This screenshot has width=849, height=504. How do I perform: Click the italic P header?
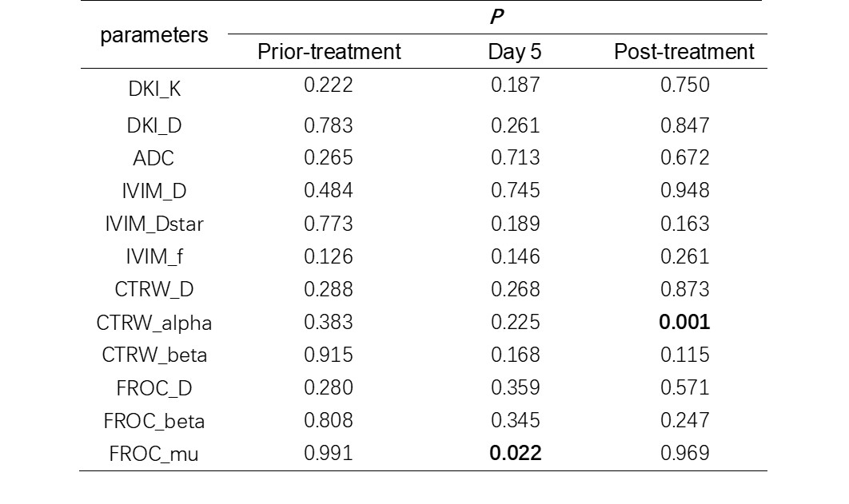[496, 17]
